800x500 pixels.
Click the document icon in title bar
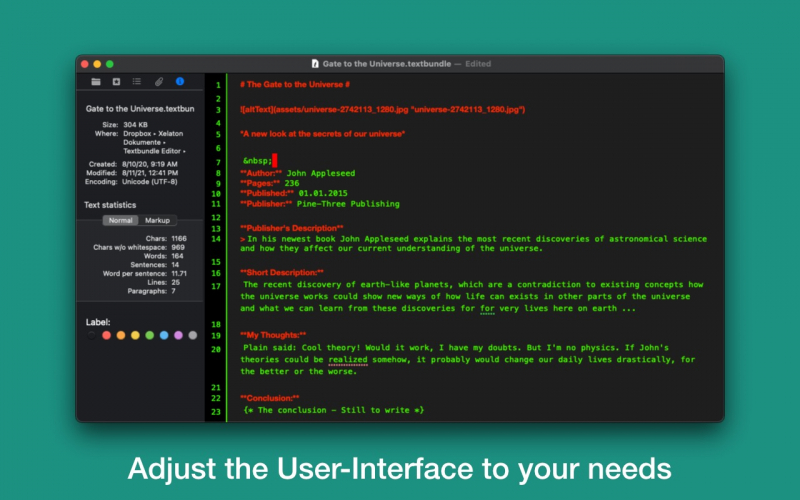pyautogui.click(x=316, y=63)
